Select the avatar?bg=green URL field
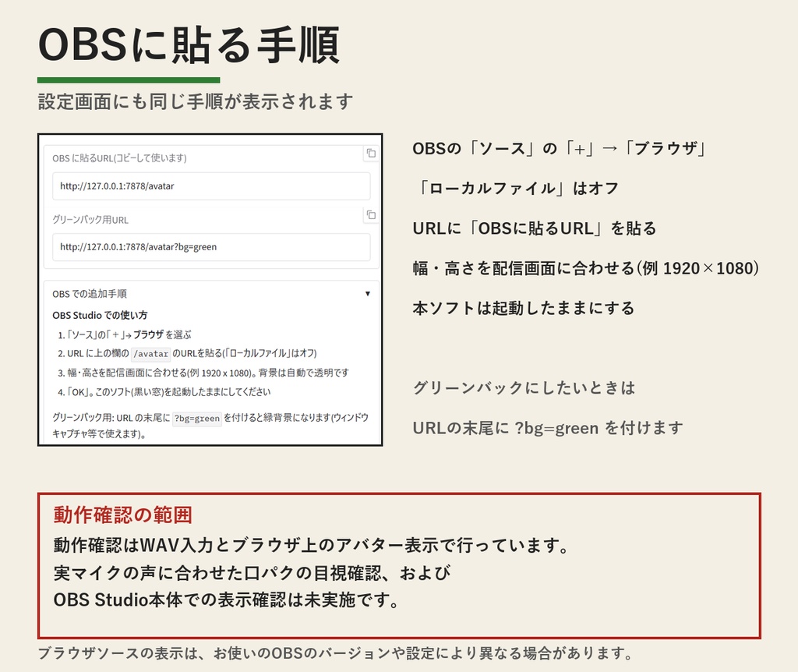The image size is (798, 672). 211,247
